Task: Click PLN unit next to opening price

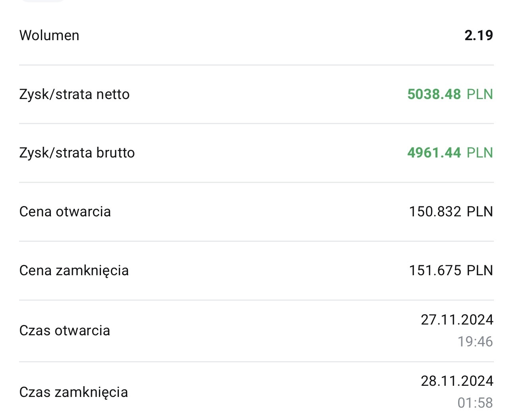Action: [480, 212]
